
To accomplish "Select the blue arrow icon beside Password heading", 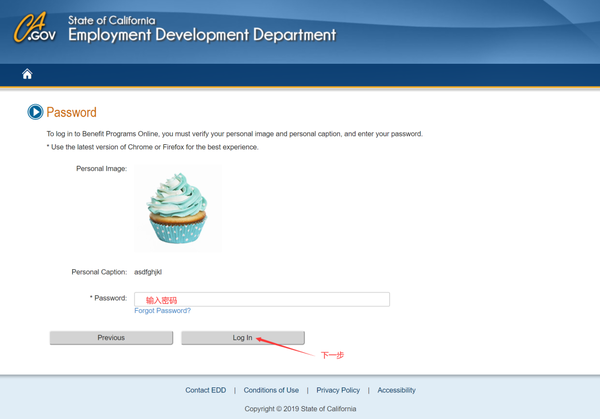I will coord(35,112).
